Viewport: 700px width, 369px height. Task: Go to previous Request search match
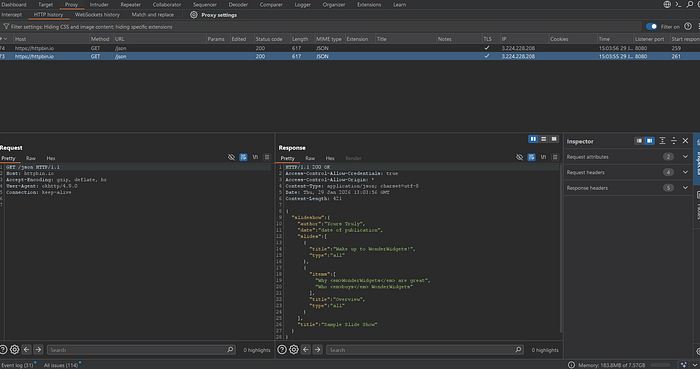(26, 350)
